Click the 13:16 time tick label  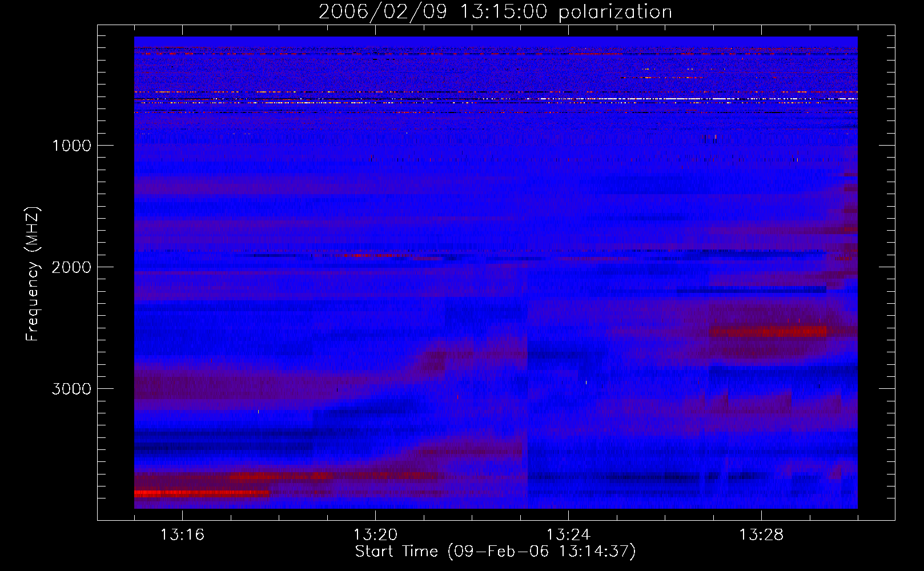(182, 534)
